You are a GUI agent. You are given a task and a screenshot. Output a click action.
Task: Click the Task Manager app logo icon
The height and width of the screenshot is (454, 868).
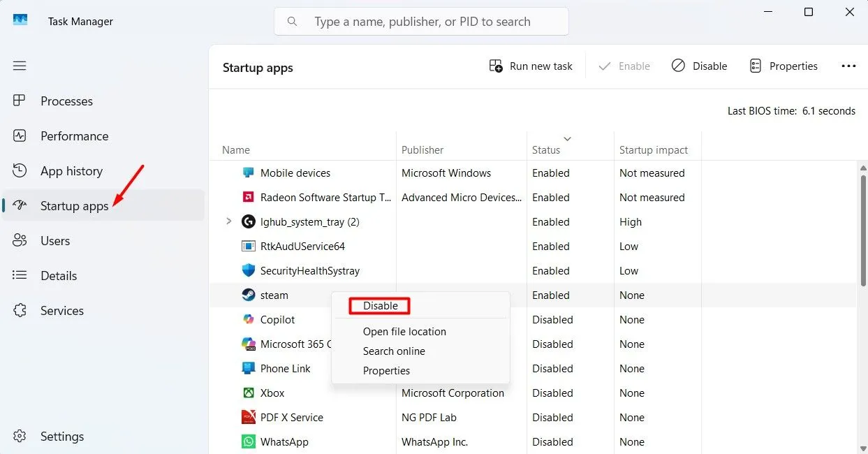(x=20, y=21)
